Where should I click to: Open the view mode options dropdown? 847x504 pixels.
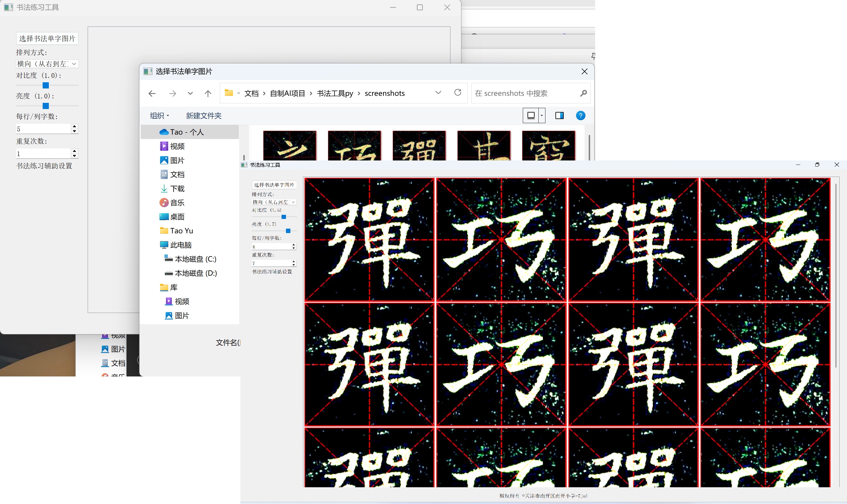541,116
